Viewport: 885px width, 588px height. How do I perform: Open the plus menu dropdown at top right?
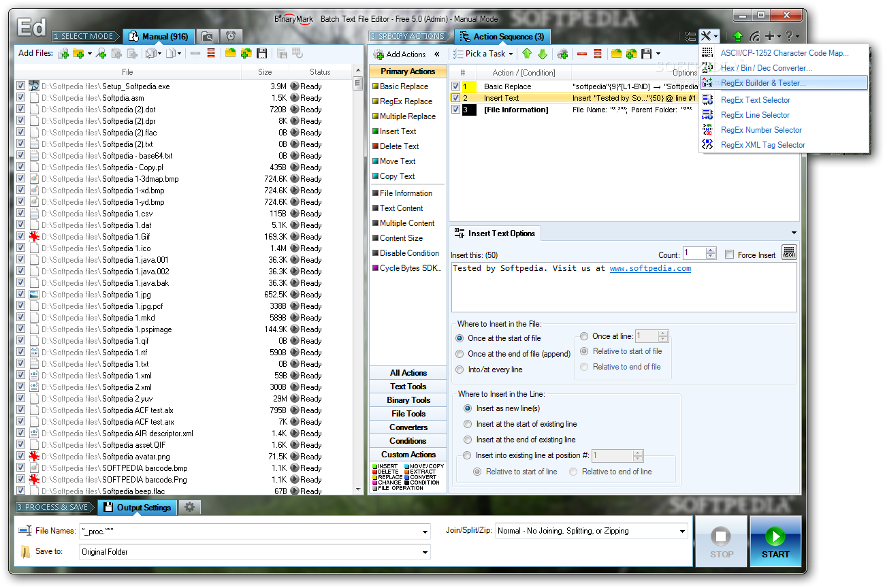coord(778,37)
